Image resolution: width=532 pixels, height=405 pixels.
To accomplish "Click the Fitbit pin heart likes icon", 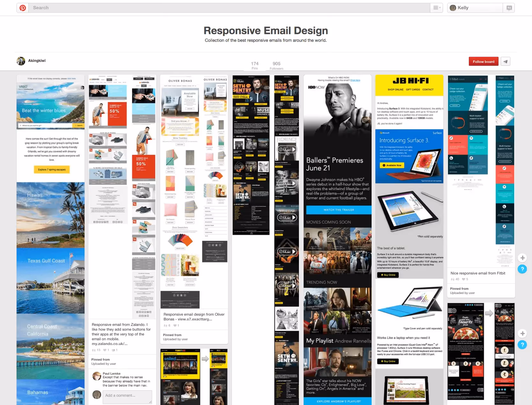I will click(x=464, y=279).
